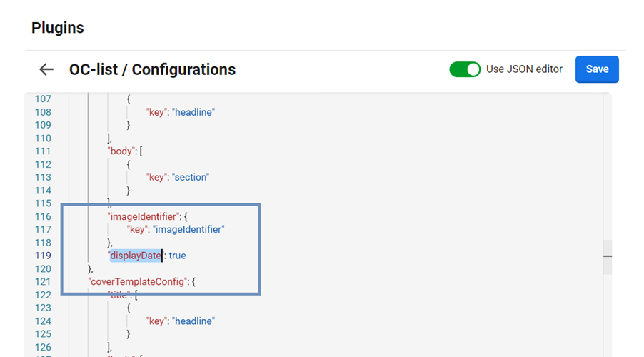Viewport: 644px width, 357px height.
Task: Click the highlighted displayDate text
Action: pos(136,256)
